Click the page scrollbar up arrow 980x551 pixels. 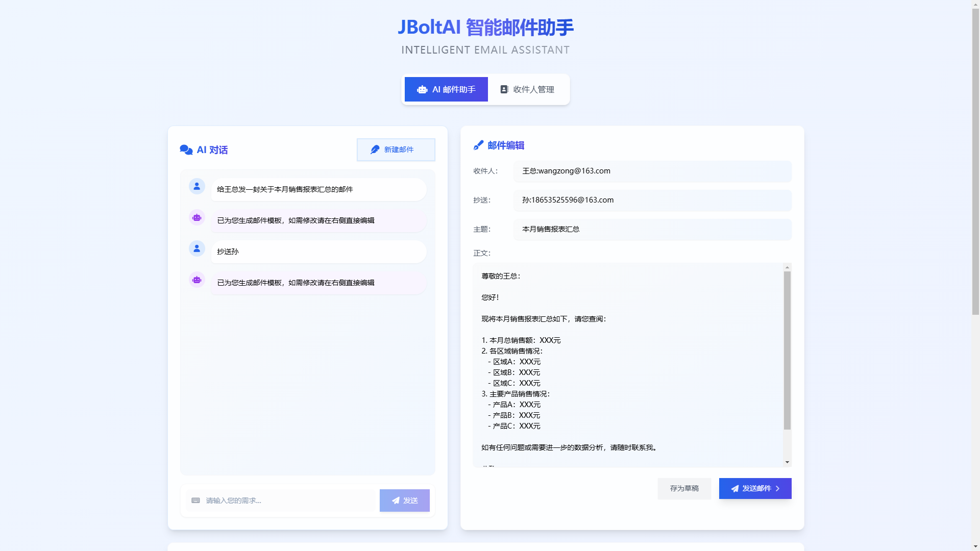(975, 4)
